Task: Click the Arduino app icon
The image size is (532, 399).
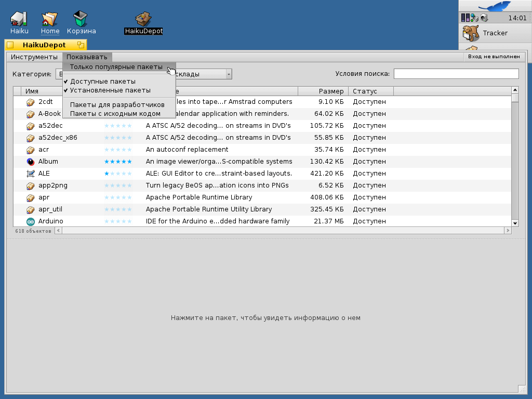Action: [x=31, y=221]
